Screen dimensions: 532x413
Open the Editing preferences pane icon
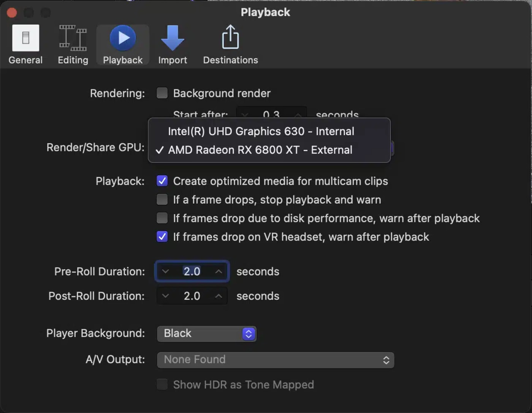click(x=73, y=38)
